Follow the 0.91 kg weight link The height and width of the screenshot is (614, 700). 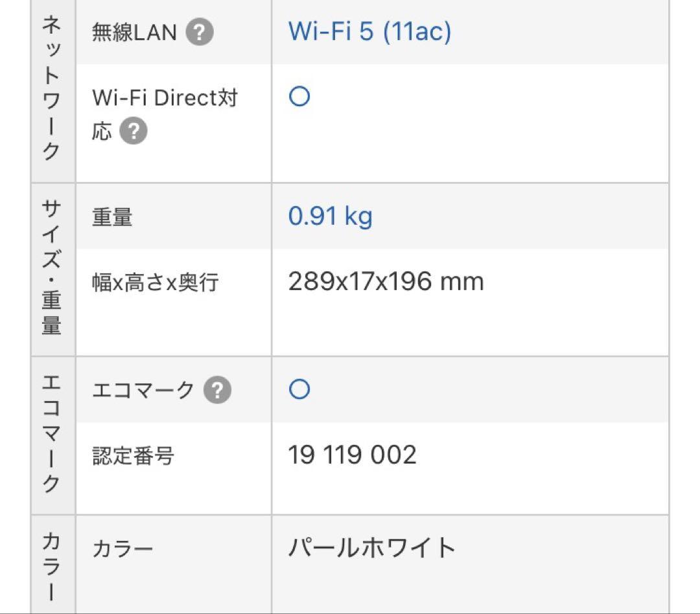330,216
